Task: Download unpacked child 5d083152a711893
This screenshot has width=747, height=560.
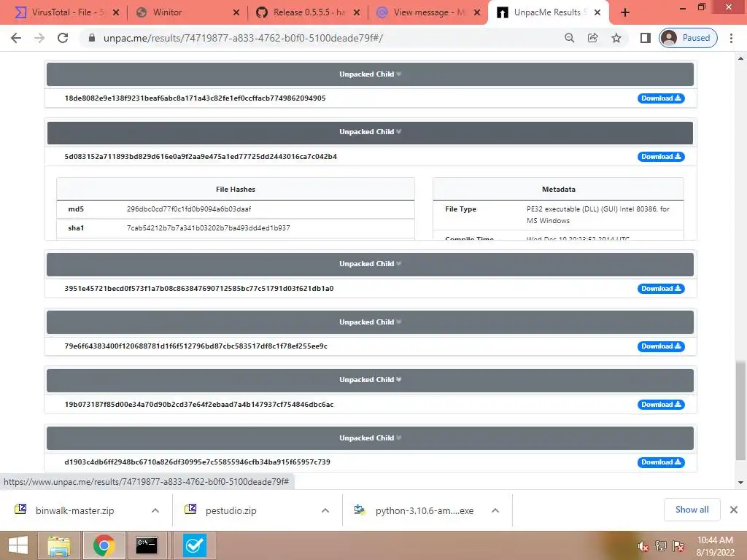Action: point(661,157)
